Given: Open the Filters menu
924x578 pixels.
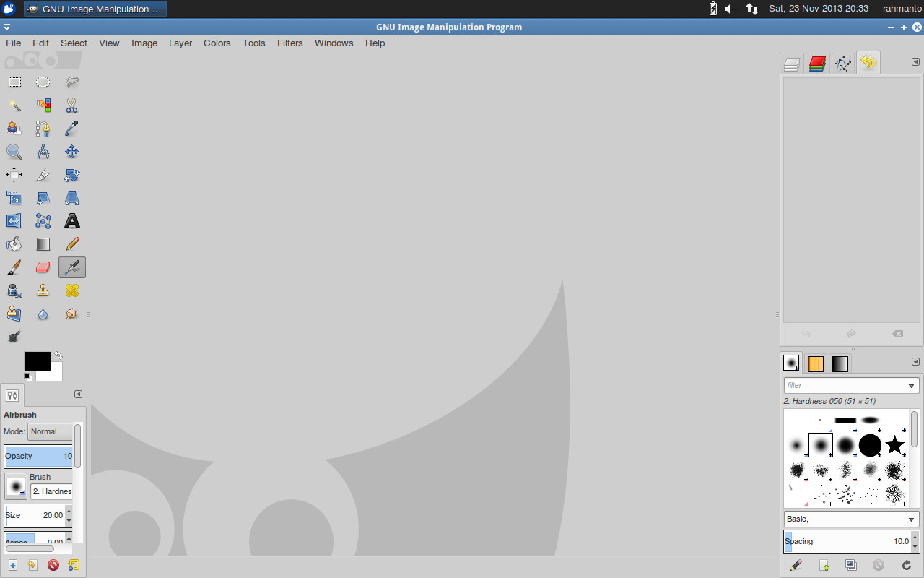Looking at the screenshot, I should pyautogui.click(x=289, y=43).
